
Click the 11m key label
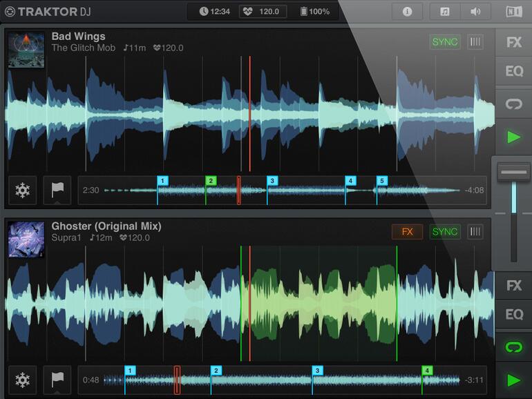pos(135,48)
